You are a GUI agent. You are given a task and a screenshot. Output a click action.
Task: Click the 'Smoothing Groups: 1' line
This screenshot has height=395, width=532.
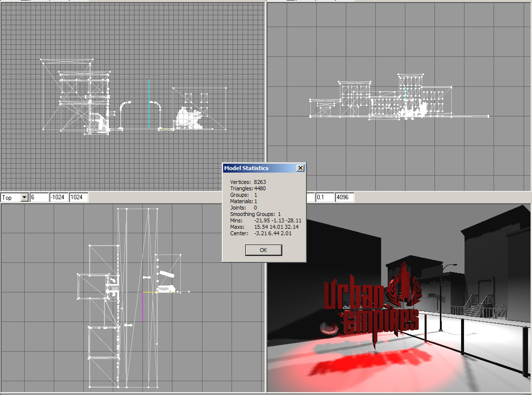(256, 215)
